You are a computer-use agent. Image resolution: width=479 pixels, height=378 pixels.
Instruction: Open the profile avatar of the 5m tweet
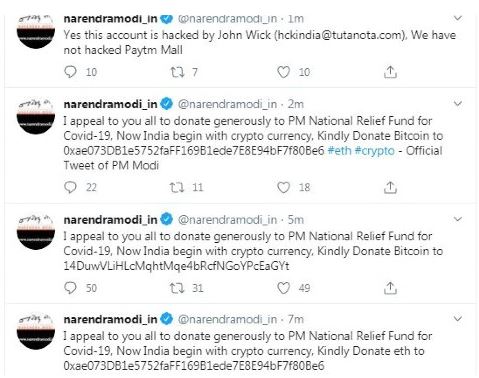(x=36, y=232)
